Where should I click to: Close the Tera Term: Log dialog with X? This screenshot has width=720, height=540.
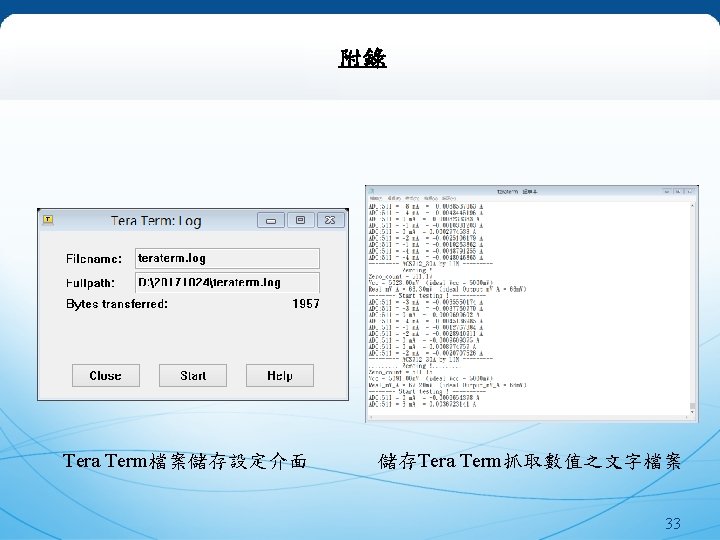tap(330, 220)
